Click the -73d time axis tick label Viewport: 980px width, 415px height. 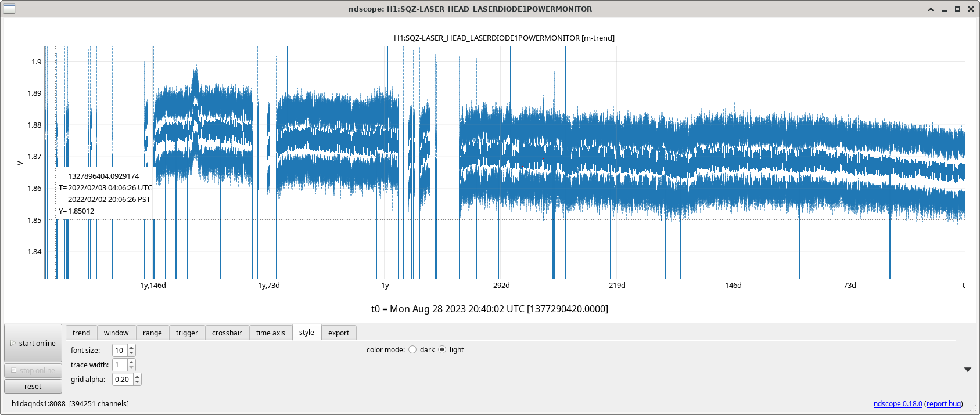coord(849,286)
